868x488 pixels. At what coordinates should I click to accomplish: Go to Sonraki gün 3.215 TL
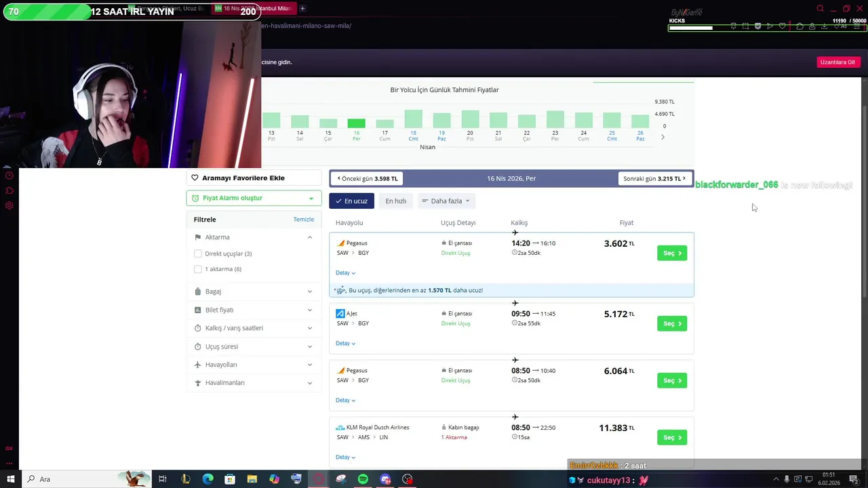pos(654,178)
